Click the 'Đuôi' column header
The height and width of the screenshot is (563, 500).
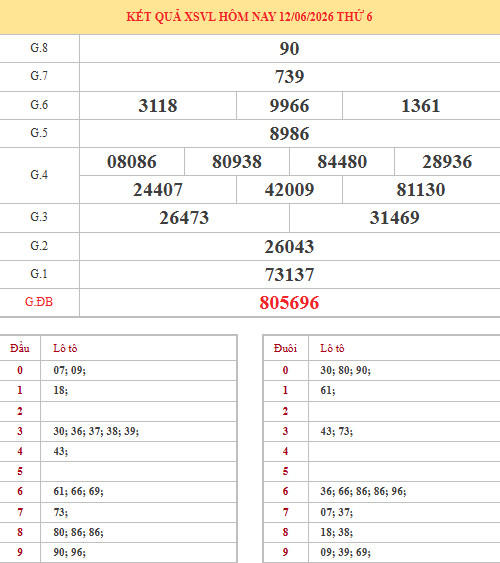tap(285, 348)
